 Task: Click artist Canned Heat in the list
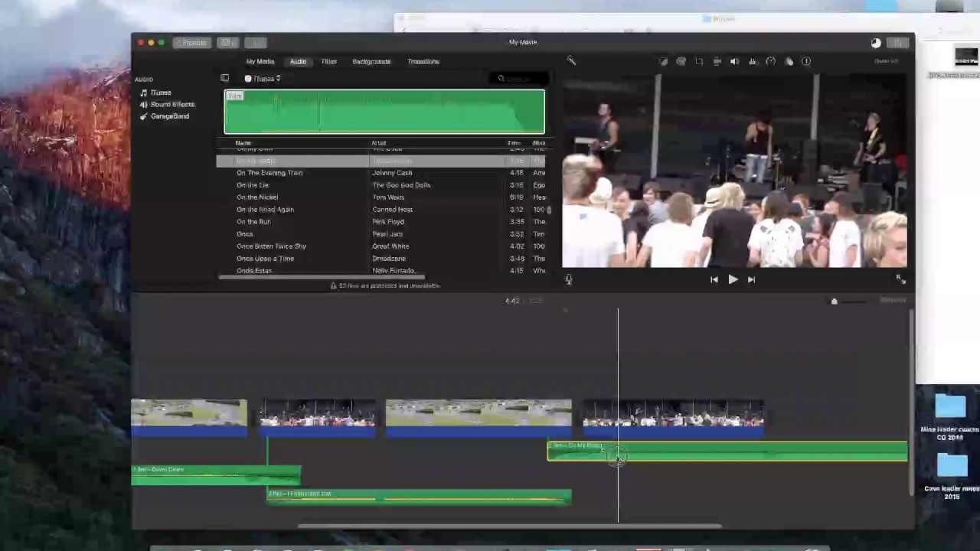click(392, 210)
